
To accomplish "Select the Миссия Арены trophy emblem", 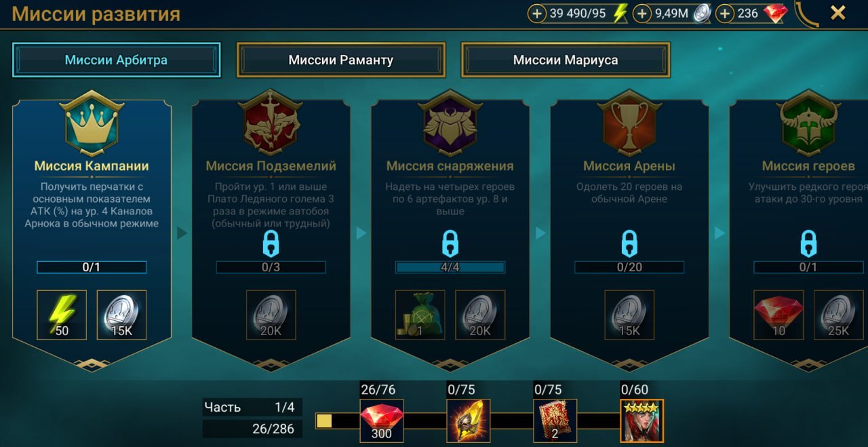I will pos(629,123).
